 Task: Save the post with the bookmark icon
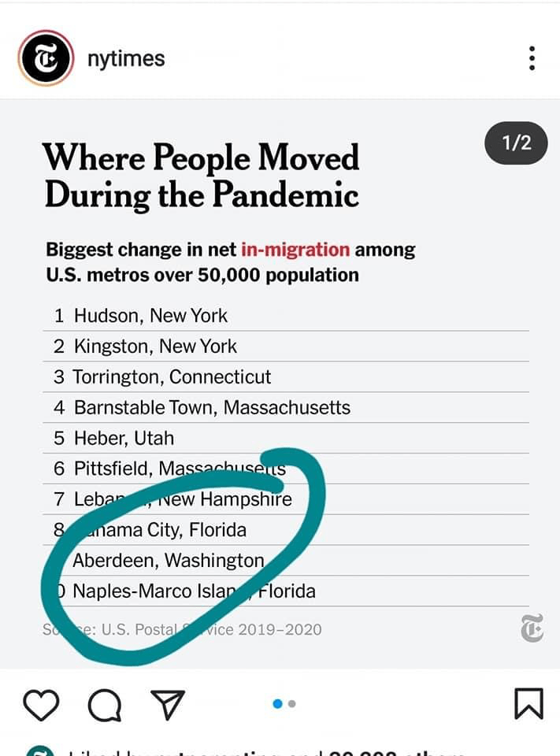528,704
